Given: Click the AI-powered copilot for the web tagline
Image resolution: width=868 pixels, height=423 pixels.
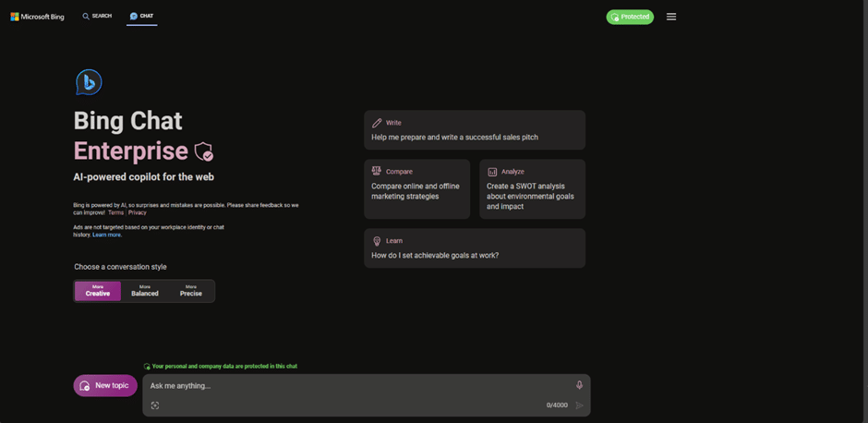Looking at the screenshot, I should (143, 177).
